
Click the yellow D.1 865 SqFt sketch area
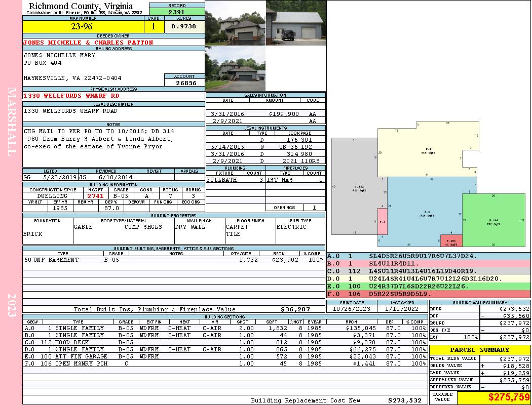coord(428,149)
